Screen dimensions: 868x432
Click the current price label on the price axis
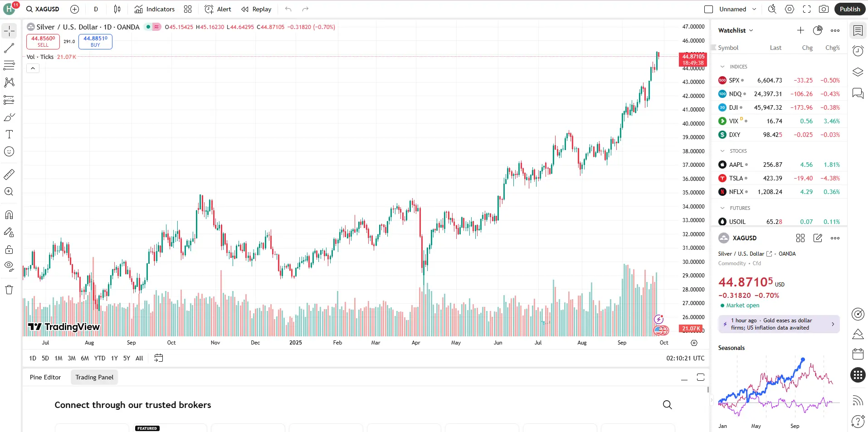(693, 59)
